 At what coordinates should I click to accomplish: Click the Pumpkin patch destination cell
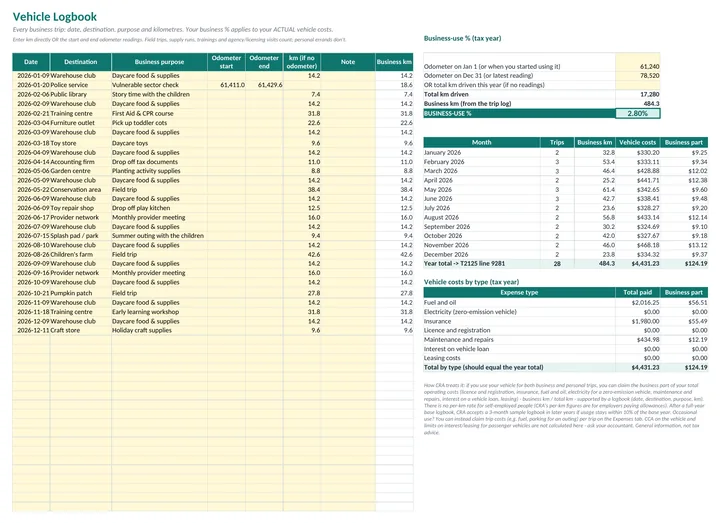click(x=80, y=293)
